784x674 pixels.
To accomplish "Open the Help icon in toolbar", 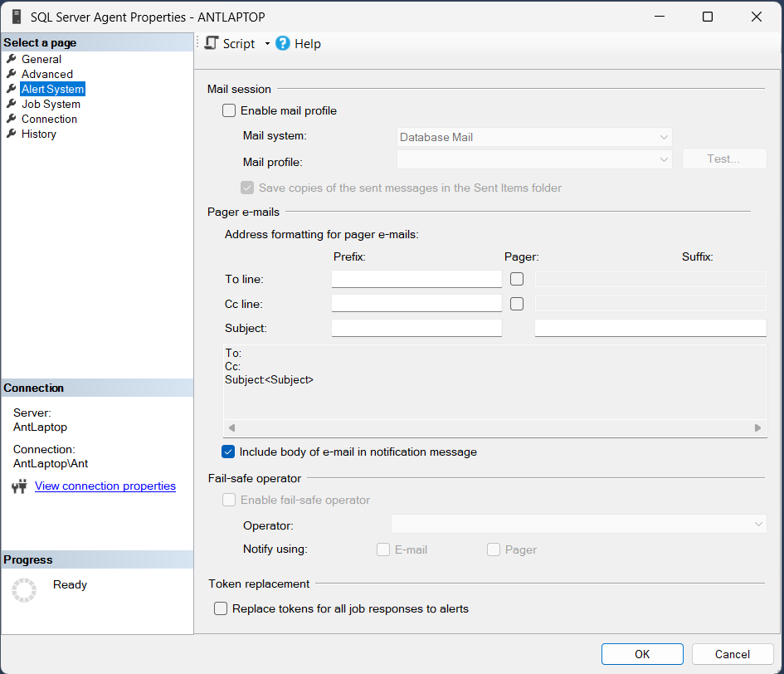I will 283,43.
